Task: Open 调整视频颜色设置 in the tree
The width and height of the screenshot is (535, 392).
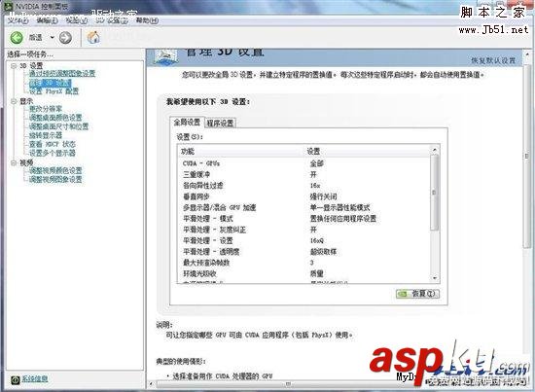Action: click(55, 170)
